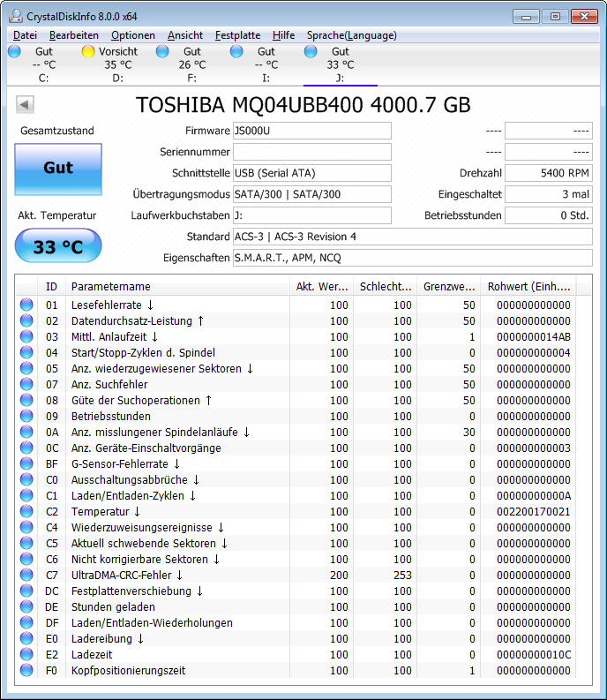
Task: Go to previous disk with left arrow
Action: 25,105
